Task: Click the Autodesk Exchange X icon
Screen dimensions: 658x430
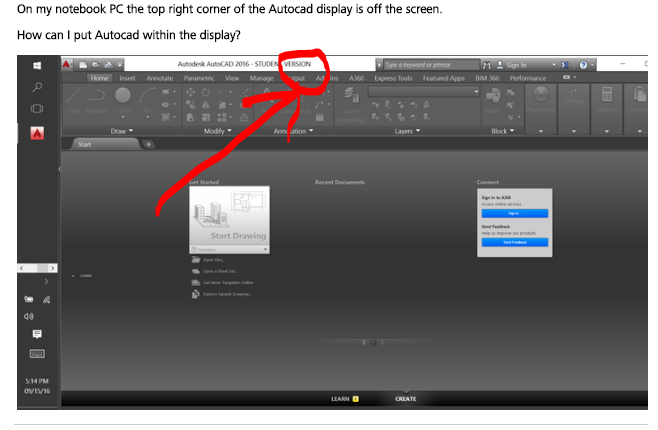Action: (565, 65)
